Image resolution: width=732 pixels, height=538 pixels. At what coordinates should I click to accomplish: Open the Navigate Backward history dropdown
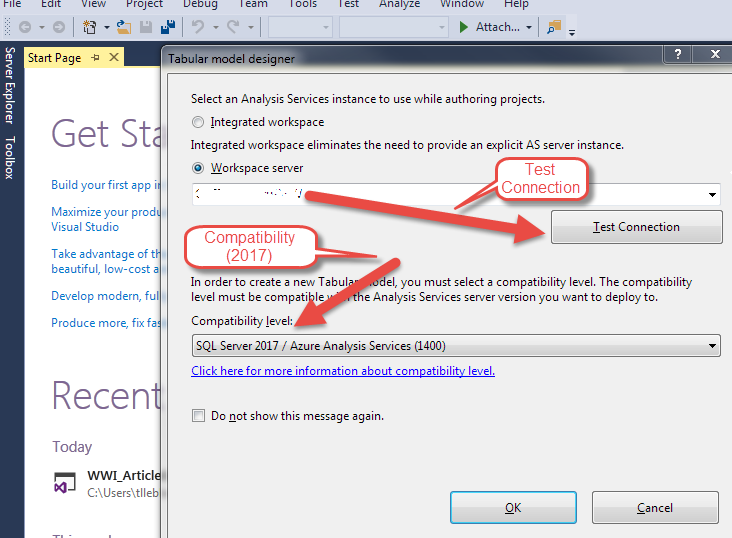pos(42,28)
